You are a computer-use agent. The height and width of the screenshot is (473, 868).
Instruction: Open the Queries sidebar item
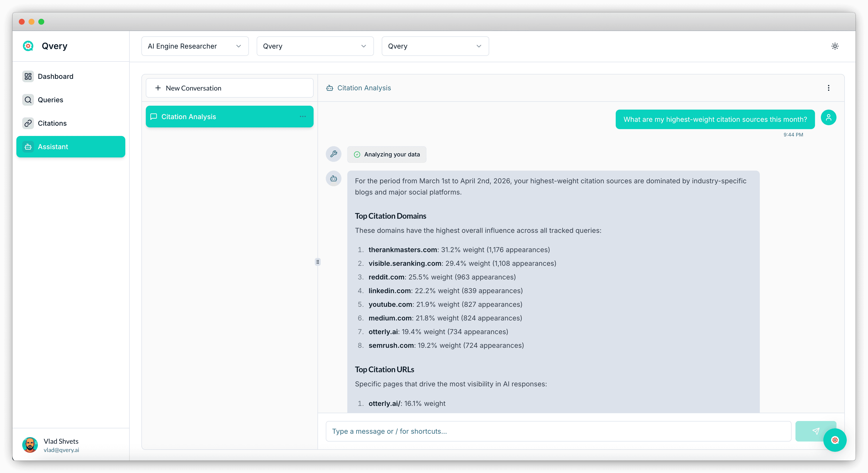pos(51,100)
